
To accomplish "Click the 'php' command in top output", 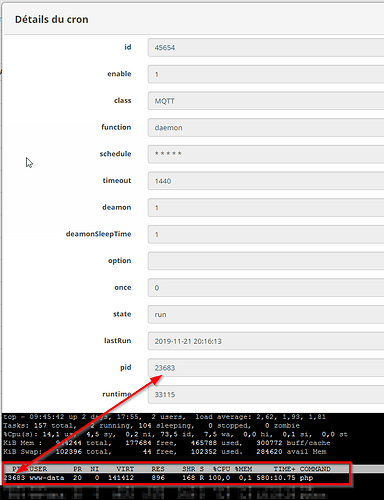I will tap(306, 478).
